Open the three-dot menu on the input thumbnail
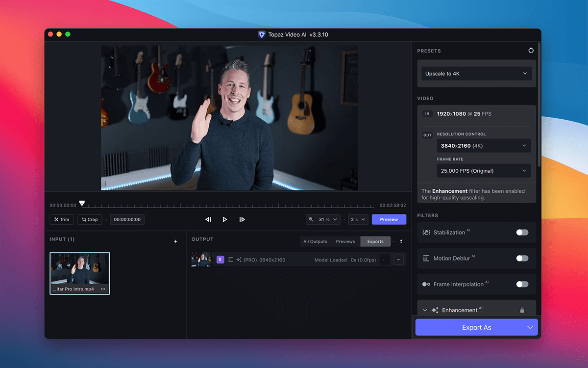This screenshot has height=368, width=588. tap(103, 289)
